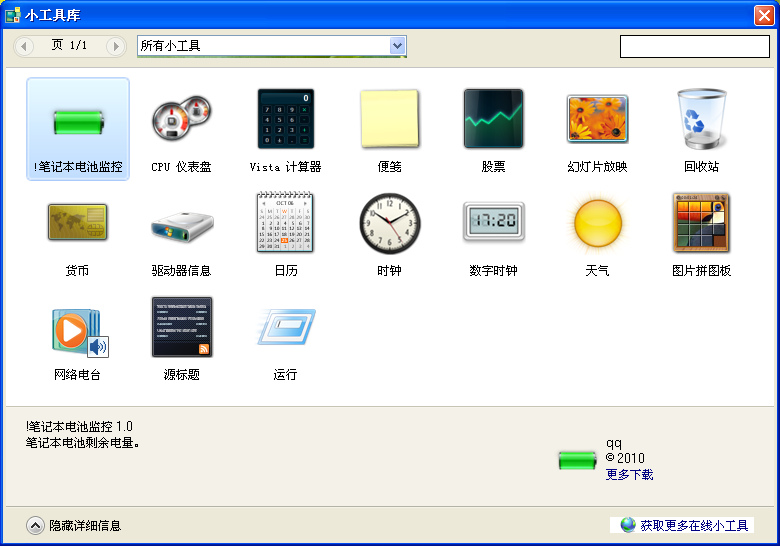Select the 笔记本电池监控 battery gadget
The width and height of the screenshot is (780, 546).
click(x=78, y=122)
